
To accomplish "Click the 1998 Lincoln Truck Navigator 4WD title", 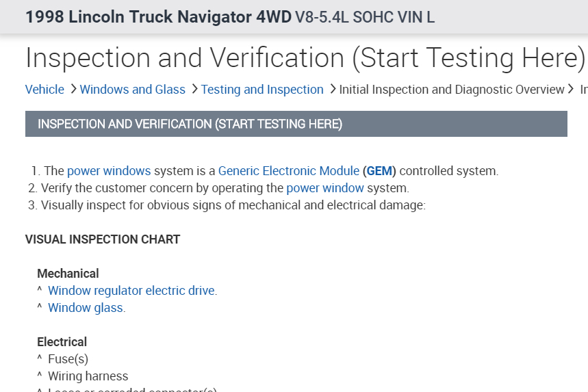I will coord(158,17).
